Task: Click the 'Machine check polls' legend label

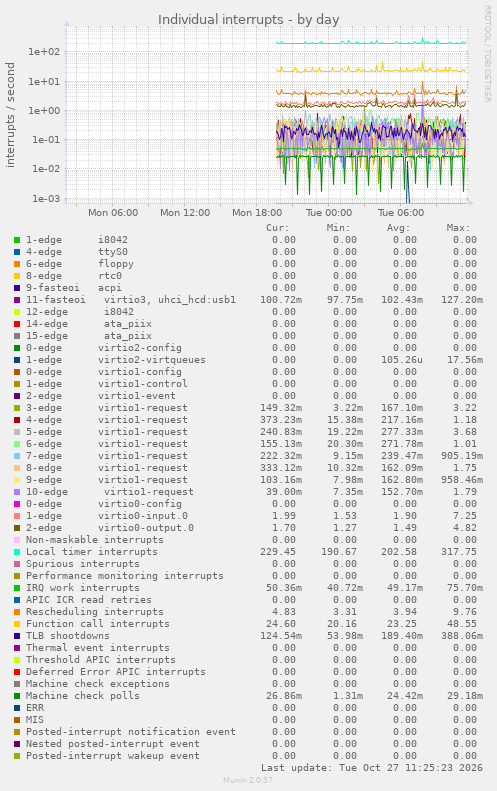Action: click(83, 696)
